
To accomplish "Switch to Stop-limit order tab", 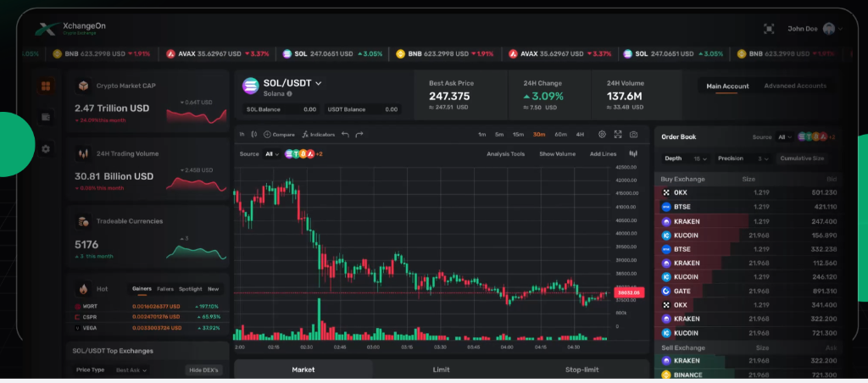I will click(581, 369).
